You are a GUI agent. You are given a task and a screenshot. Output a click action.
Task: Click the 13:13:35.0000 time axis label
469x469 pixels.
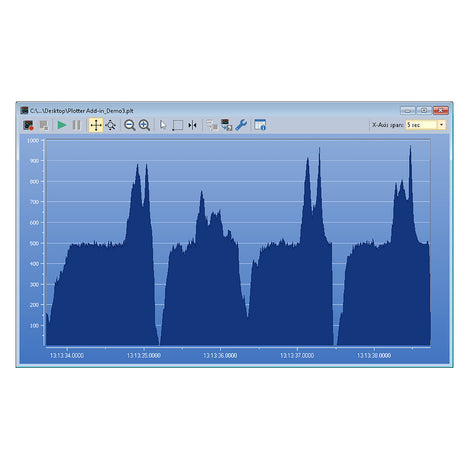click(x=144, y=356)
